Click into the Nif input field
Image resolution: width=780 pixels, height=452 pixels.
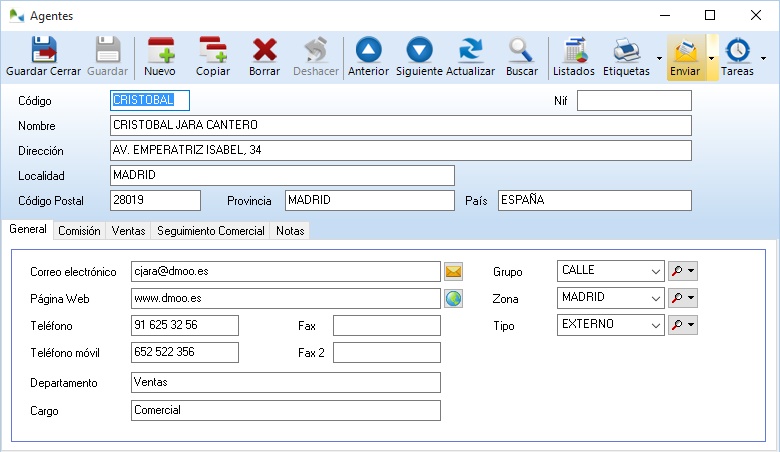634,100
